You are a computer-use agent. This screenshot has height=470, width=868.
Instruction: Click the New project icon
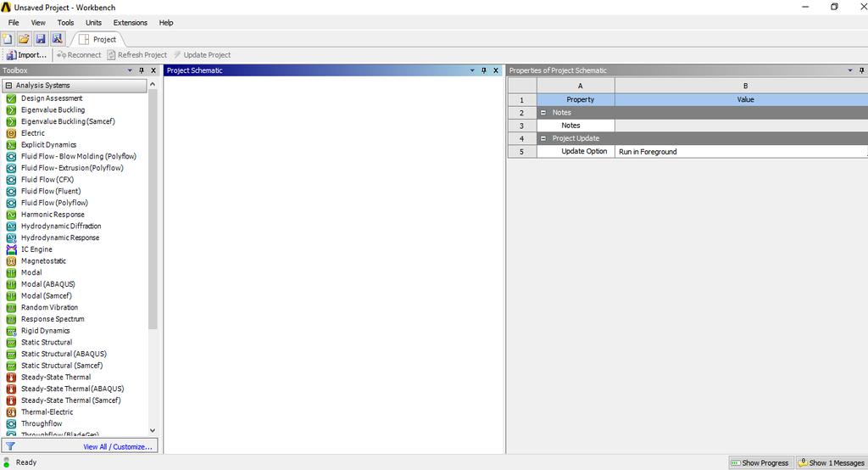click(x=7, y=39)
